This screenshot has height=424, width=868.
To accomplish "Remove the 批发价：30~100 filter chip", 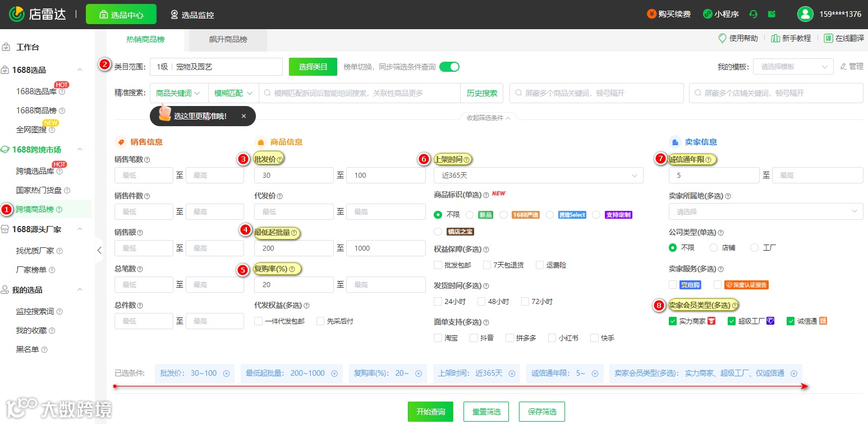I will pos(227,374).
